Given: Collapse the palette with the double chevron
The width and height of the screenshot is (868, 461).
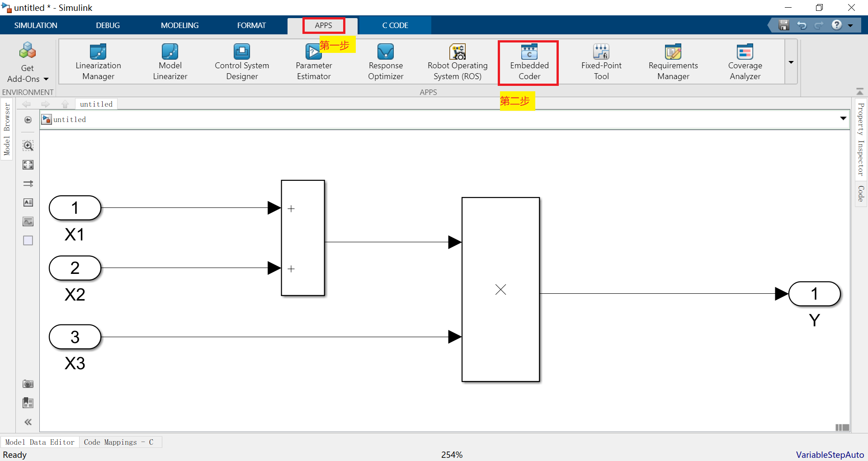Looking at the screenshot, I should (28, 422).
